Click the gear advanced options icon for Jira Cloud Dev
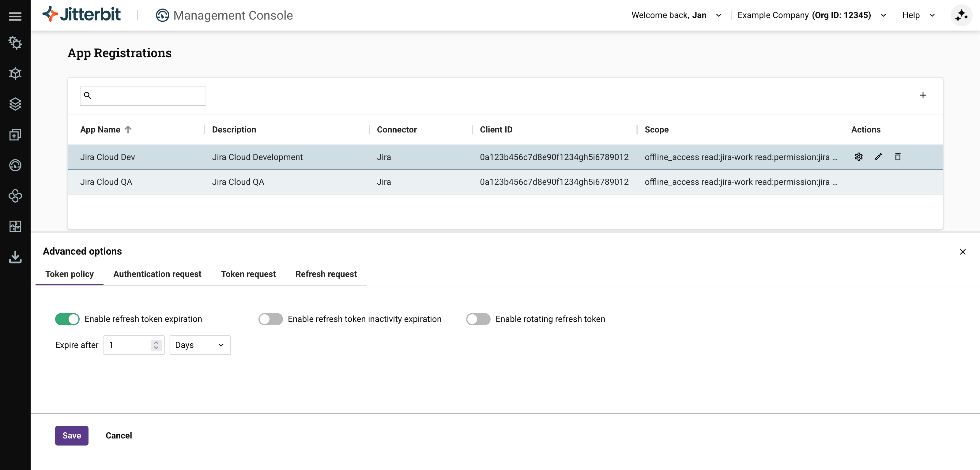980x470 pixels. click(x=859, y=157)
